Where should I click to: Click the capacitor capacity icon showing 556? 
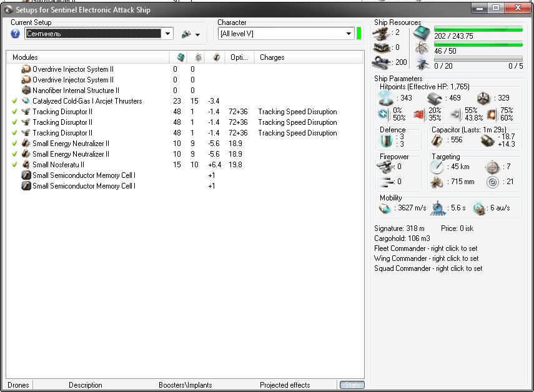click(x=437, y=140)
